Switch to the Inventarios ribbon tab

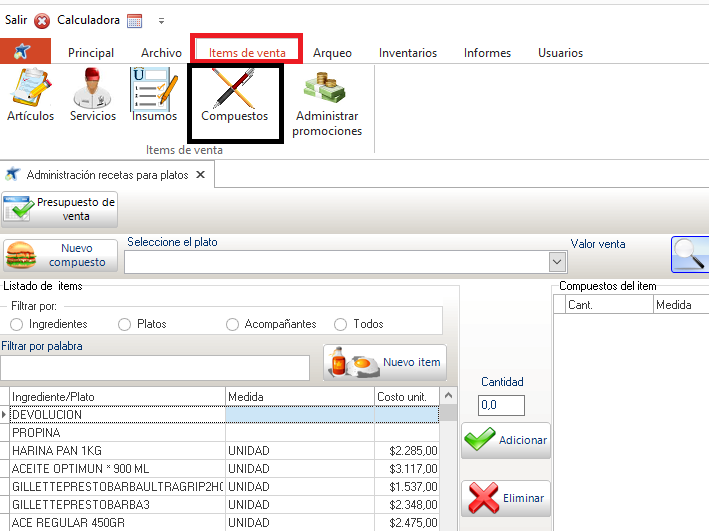[x=407, y=53]
